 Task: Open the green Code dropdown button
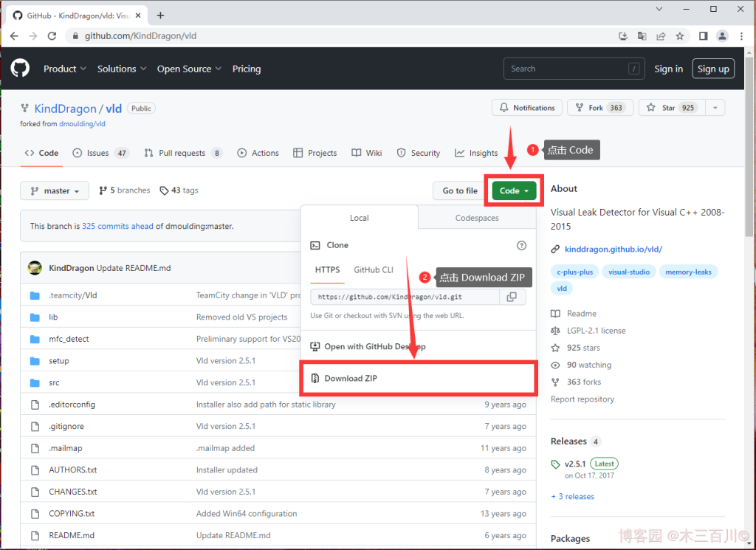click(x=514, y=190)
